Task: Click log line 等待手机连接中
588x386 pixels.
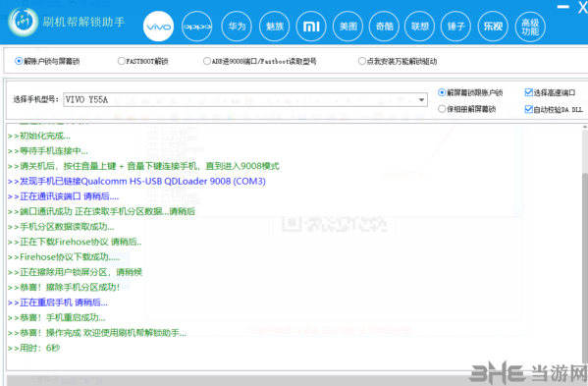Action: pyautogui.click(x=48, y=151)
